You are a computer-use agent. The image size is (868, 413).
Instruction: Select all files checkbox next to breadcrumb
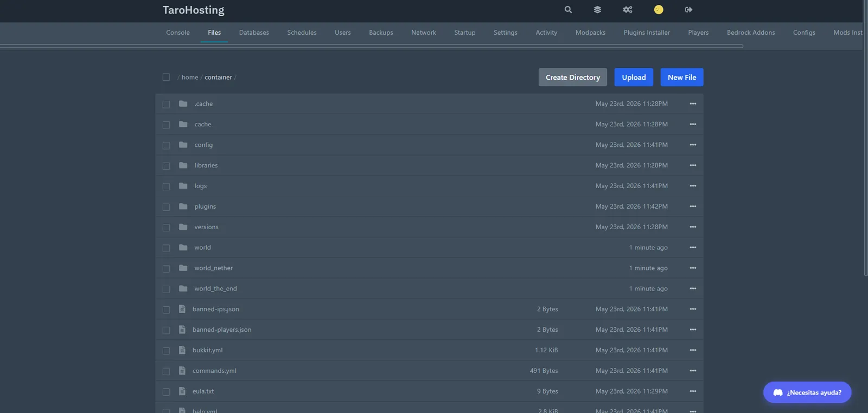point(167,78)
